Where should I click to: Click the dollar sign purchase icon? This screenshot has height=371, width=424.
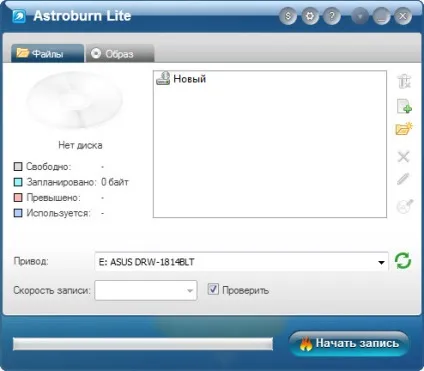pos(288,16)
